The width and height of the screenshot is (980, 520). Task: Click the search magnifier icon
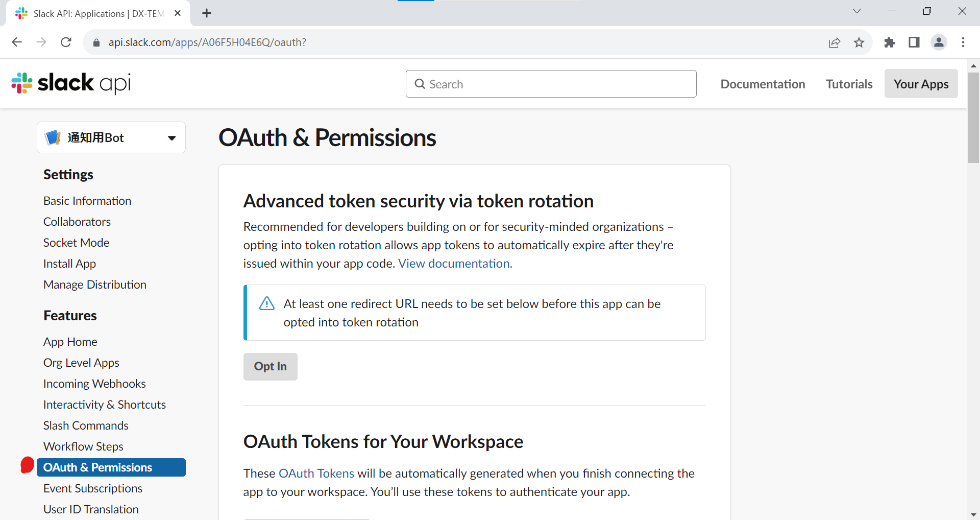[x=420, y=83]
